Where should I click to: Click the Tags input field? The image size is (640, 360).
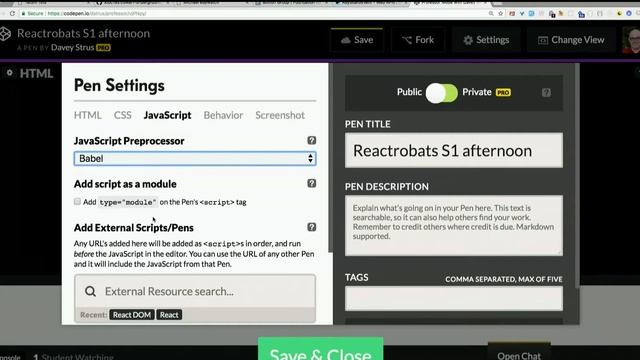[x=453, y=298]
